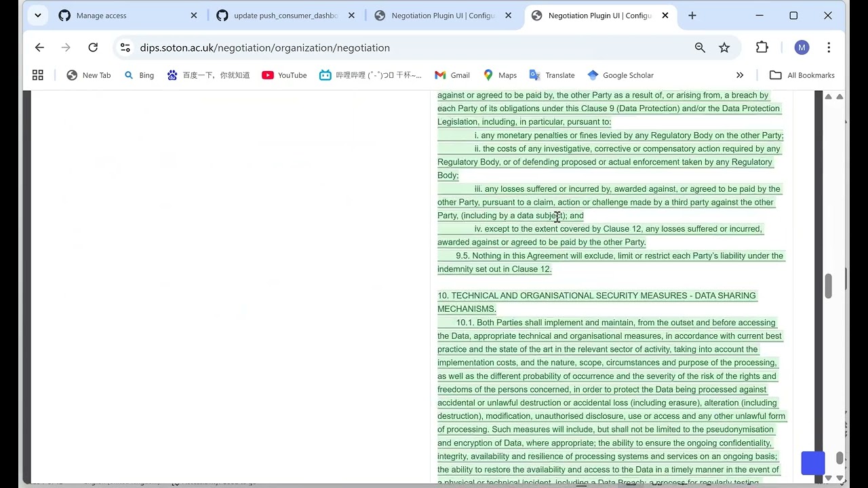
Task: Open the profile avatar M
Action: (x=802, y=47)
